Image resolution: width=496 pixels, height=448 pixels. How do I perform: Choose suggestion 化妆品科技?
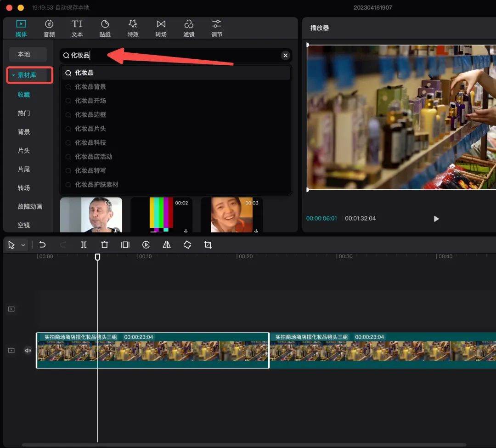tap(176, 142)
